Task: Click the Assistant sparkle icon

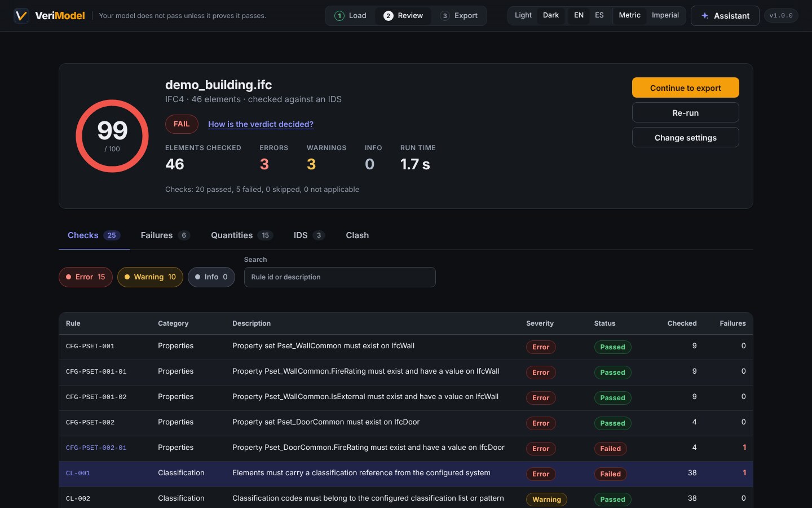Action: 705,16
